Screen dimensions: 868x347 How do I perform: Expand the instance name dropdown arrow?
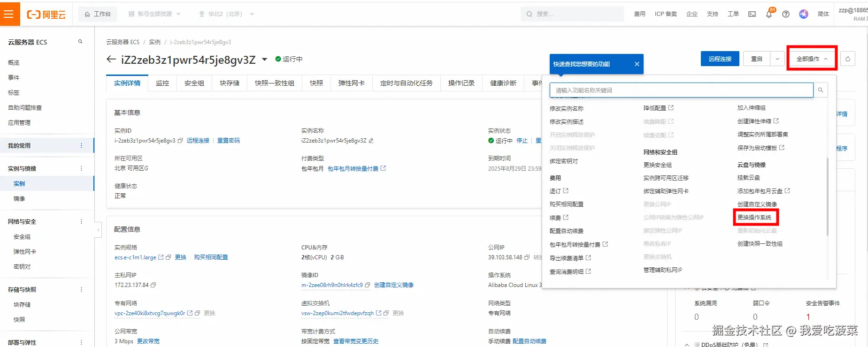pos(264,60)
